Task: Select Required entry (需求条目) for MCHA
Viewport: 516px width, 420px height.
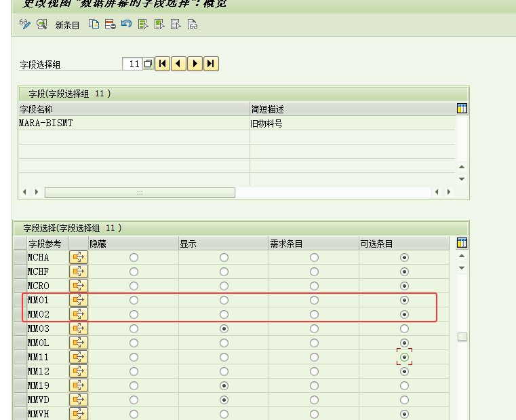Action: 314,258
